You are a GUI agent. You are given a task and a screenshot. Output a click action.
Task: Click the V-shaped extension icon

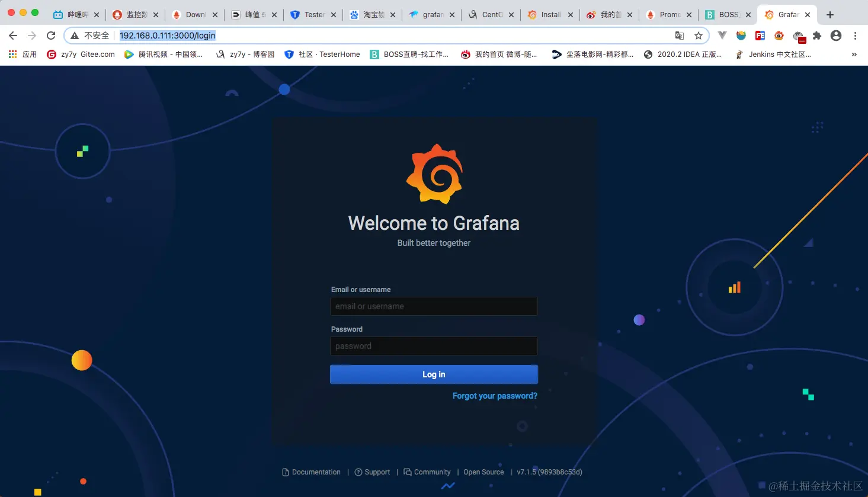point(722,36)
